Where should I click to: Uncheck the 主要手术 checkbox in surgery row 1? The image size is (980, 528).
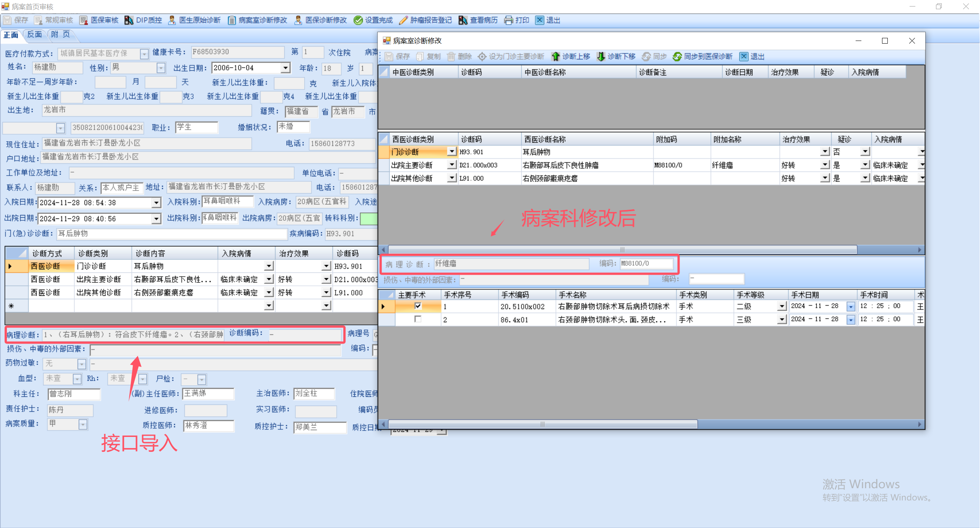[x=418, y=306]
